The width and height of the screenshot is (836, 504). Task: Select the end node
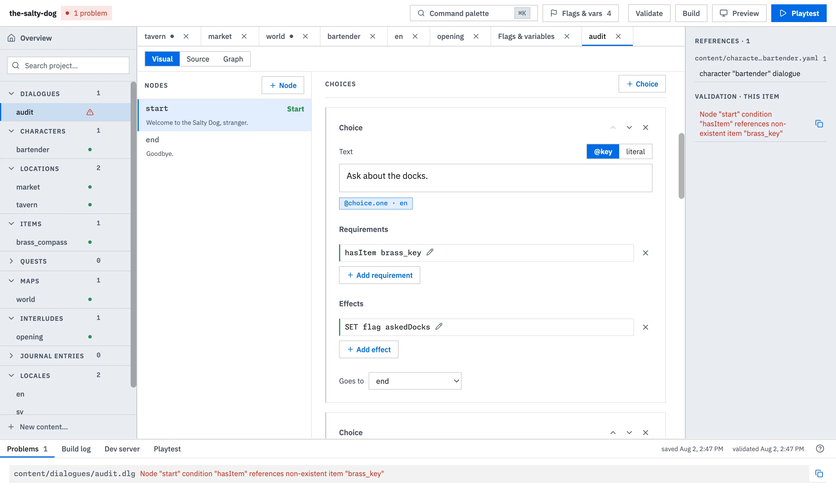[225, 146]
